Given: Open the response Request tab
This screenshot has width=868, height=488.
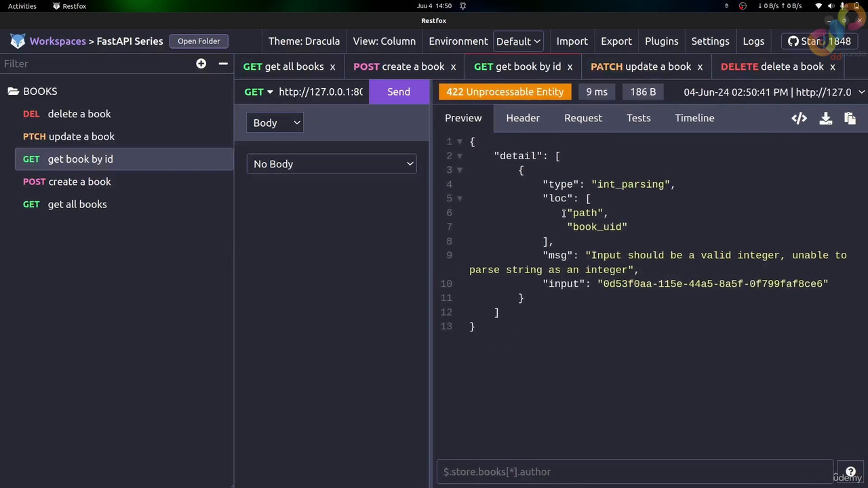Looking at the screenshot, I should [x=583, y=118].
